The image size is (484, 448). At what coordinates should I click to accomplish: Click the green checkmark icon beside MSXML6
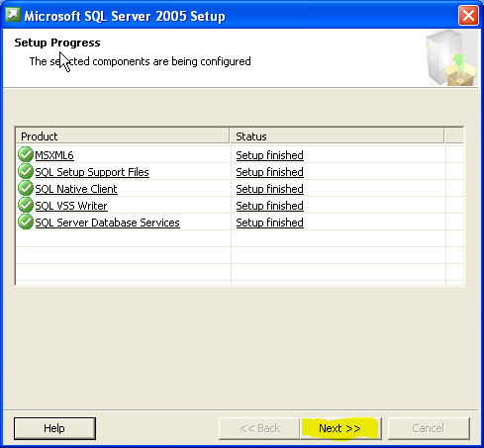click(26, 154)
